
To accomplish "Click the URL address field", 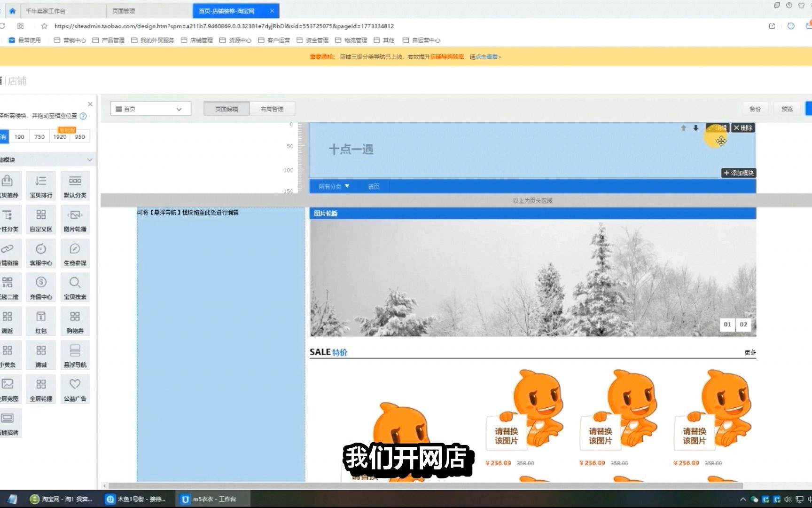I will [224, 26].
